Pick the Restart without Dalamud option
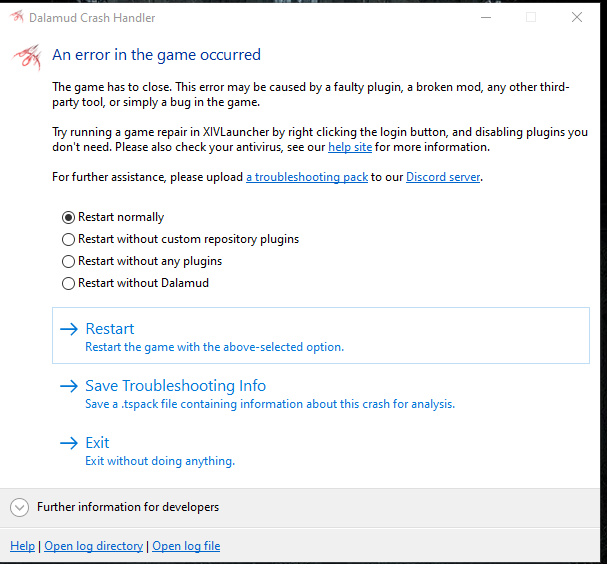Viewport: 607px width, 564px height. pos(135,283)
